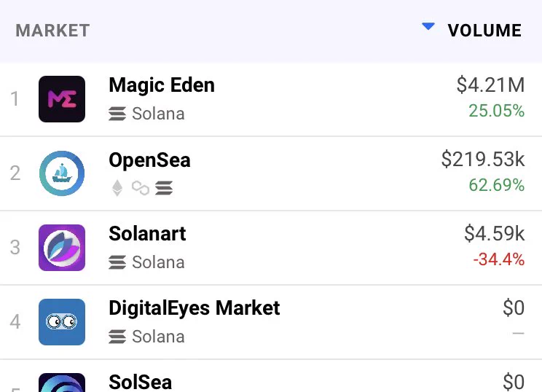
Task: Select the Solanart purple logo
Action: 62,248
